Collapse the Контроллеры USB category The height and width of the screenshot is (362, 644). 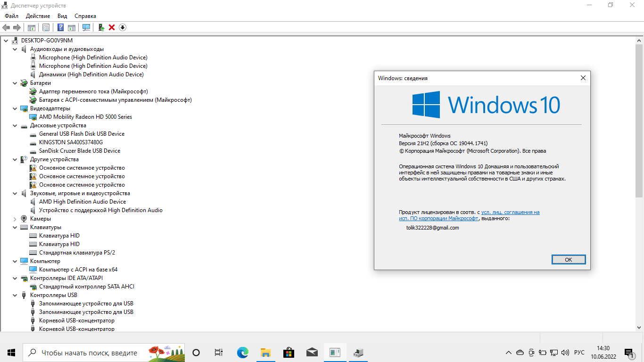click(x=15, y=295)
